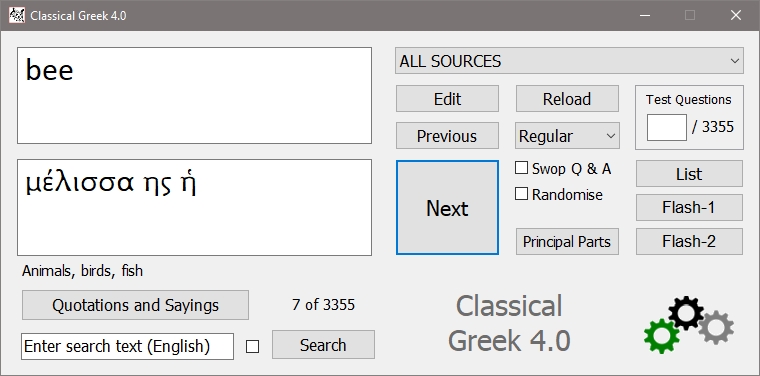The width and height of the screenshot is (760, 376).
Task: Open the Edit dialog
Action: (447, 99)
